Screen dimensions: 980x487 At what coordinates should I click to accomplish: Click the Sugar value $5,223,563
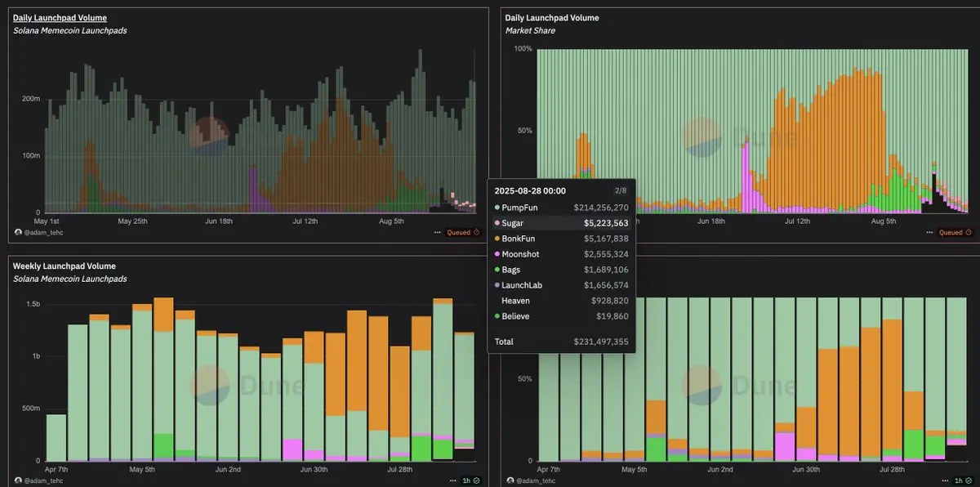[606, 222]
